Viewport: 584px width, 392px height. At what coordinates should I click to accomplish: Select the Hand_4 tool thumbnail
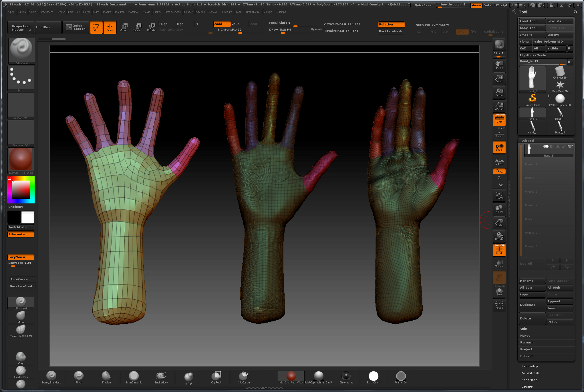(532, 127)
